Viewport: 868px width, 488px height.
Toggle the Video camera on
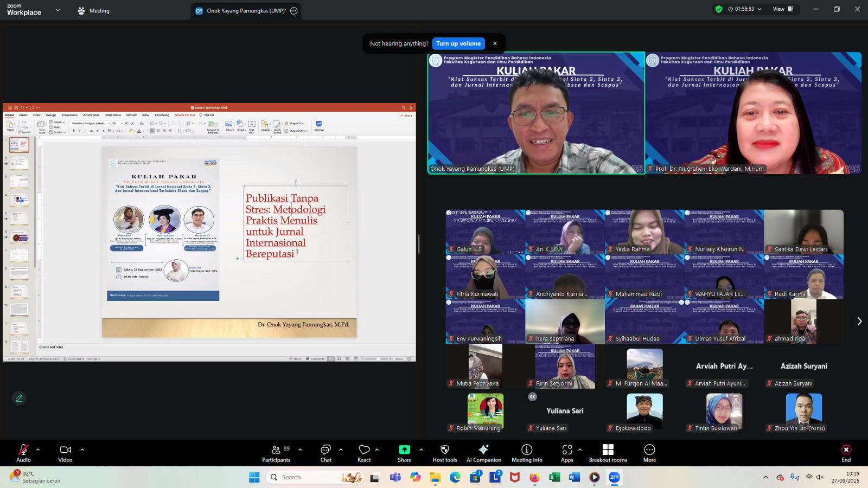(x=65, y=453)
